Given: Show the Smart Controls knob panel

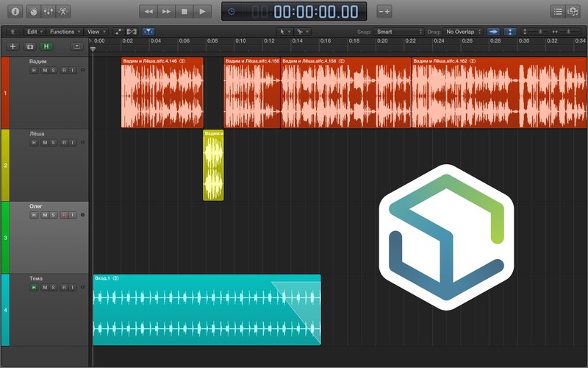Looking at the screenshot, I should (34, 12).
